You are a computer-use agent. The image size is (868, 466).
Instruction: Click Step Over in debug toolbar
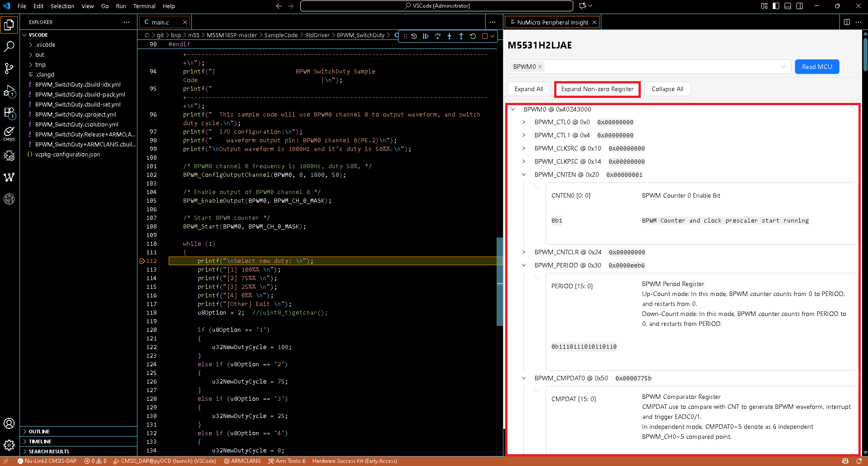pos(438,36)
